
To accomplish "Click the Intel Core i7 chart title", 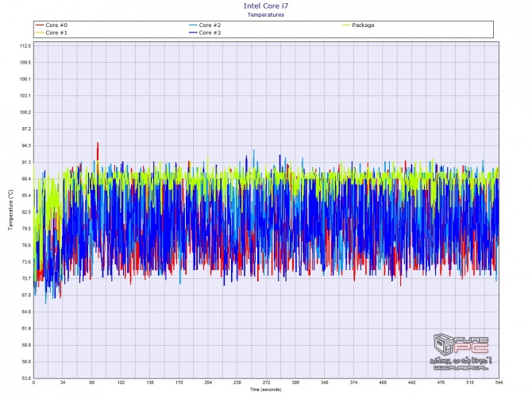I will pyautogui.click(x=266, y=6).
